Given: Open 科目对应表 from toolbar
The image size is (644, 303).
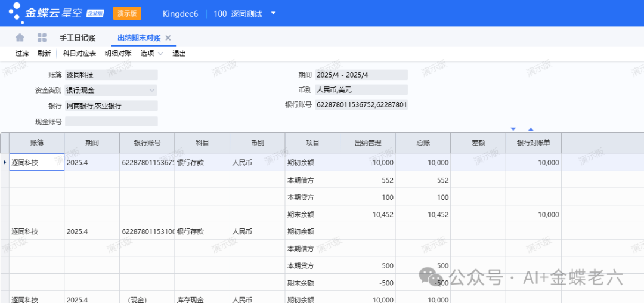Looking at the screenshot, I should coord(79,54).
